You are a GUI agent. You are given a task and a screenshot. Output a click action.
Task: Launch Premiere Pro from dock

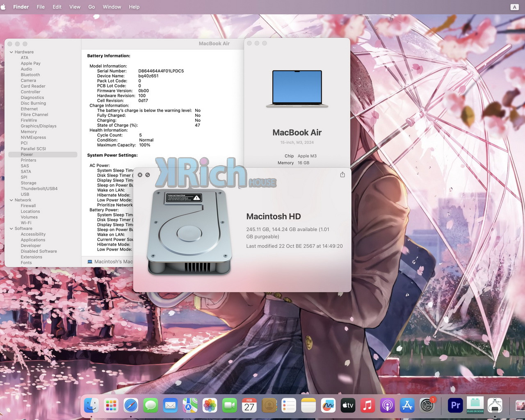pyautogui.click(x=455, y=406)
